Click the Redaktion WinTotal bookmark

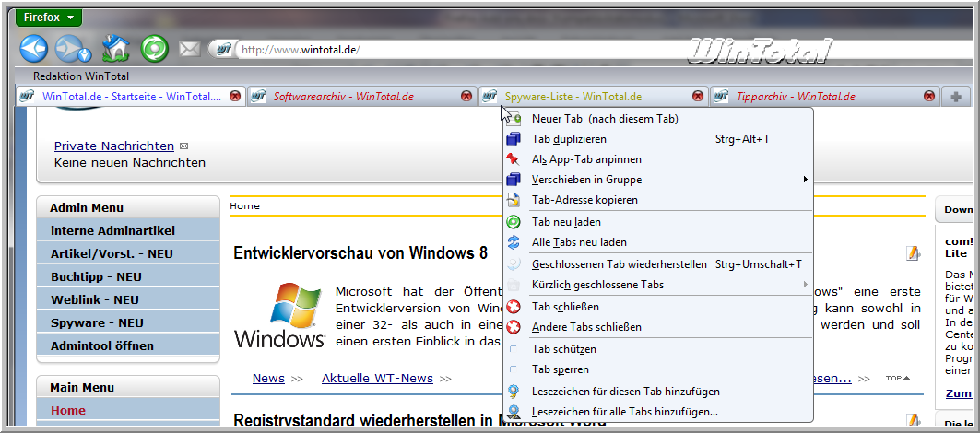[80, 76]
